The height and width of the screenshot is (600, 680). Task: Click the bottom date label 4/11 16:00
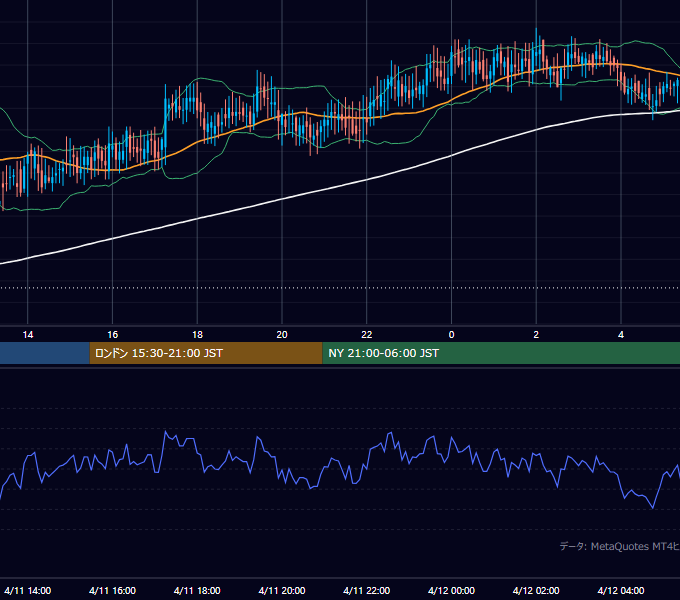[x=112, y=590]
